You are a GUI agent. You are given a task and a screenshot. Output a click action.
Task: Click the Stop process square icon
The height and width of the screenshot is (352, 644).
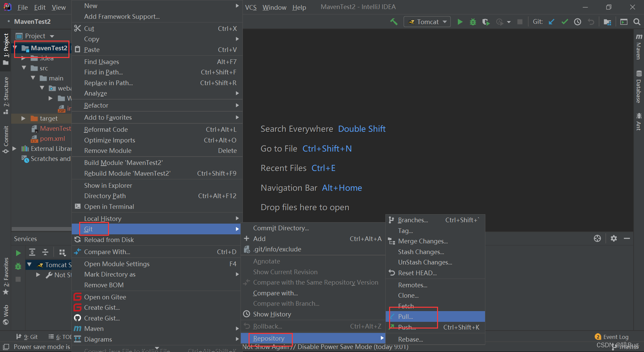[520, 22]
